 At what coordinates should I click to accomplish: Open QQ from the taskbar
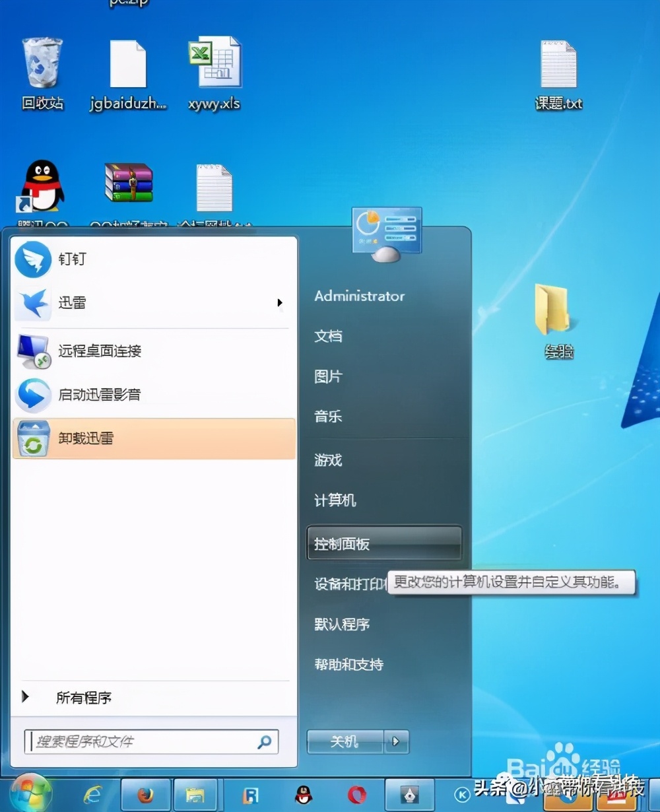[304, 794]
